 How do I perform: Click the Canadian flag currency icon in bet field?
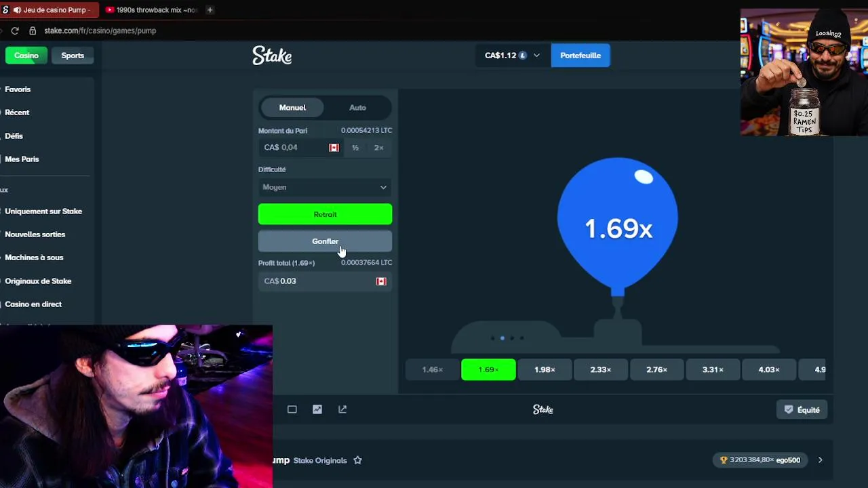click(334, 148)
